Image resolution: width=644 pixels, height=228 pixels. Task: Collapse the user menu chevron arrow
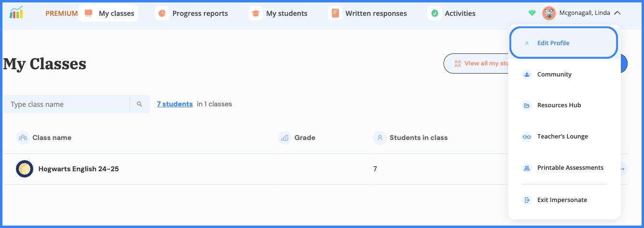pos(617,13)
